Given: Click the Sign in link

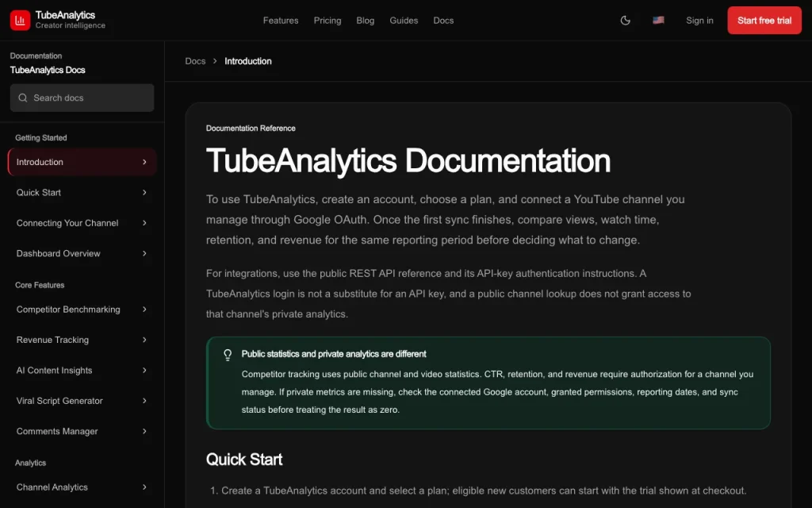Looking at the screenshot, I should click(x=699, y=20).
